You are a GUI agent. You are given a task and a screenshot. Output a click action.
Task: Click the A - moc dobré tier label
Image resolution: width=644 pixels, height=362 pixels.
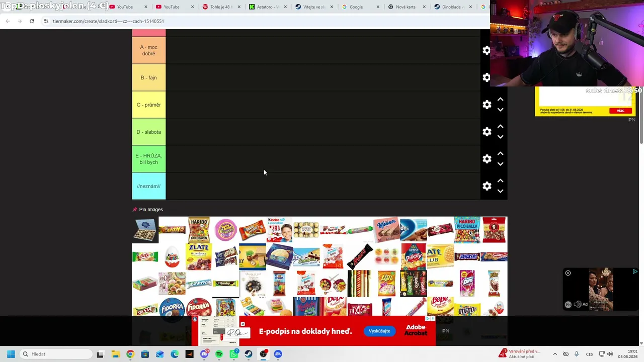148,50
